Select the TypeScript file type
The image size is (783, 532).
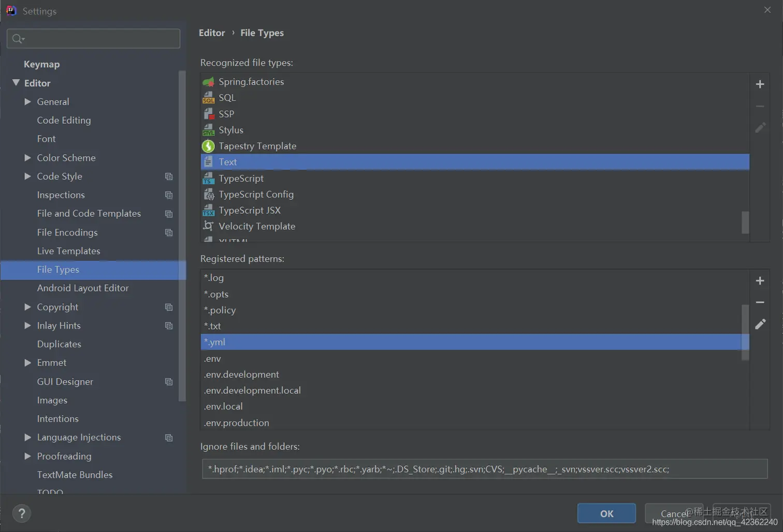click(x=241, y=178)
